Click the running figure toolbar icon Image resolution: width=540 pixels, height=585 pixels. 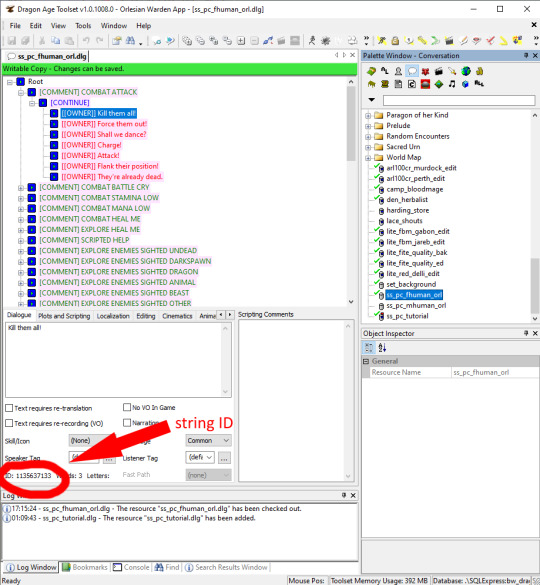pos(312,41)
